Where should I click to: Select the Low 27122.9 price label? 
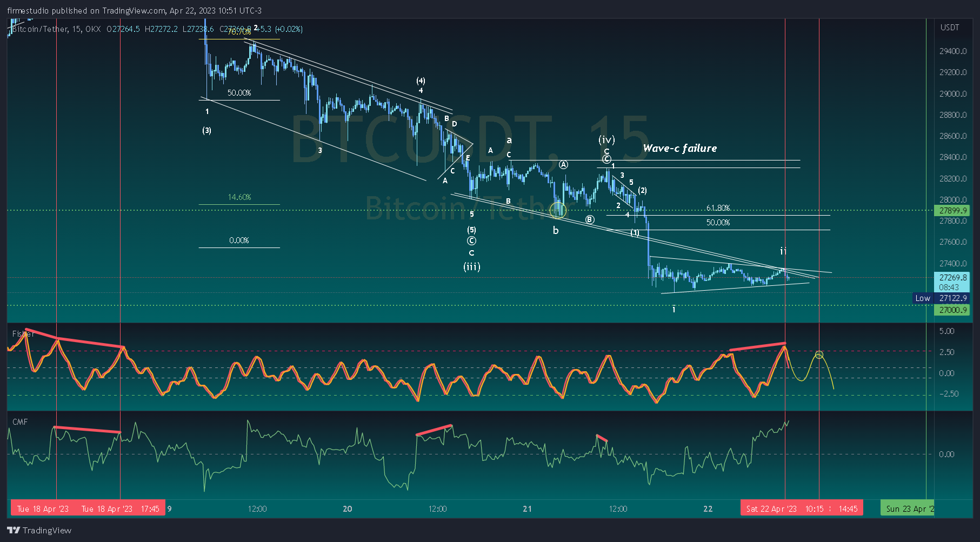coord(941,298)
